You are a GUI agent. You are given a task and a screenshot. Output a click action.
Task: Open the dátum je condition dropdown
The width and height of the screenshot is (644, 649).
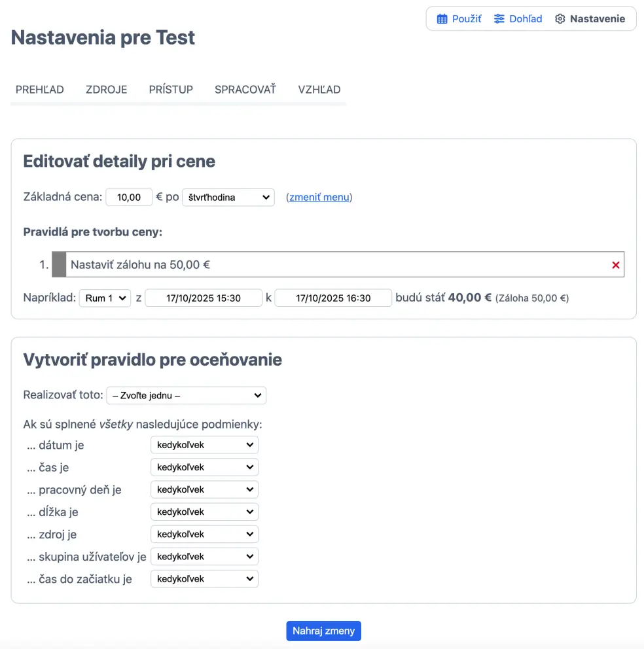coord(204,445)
